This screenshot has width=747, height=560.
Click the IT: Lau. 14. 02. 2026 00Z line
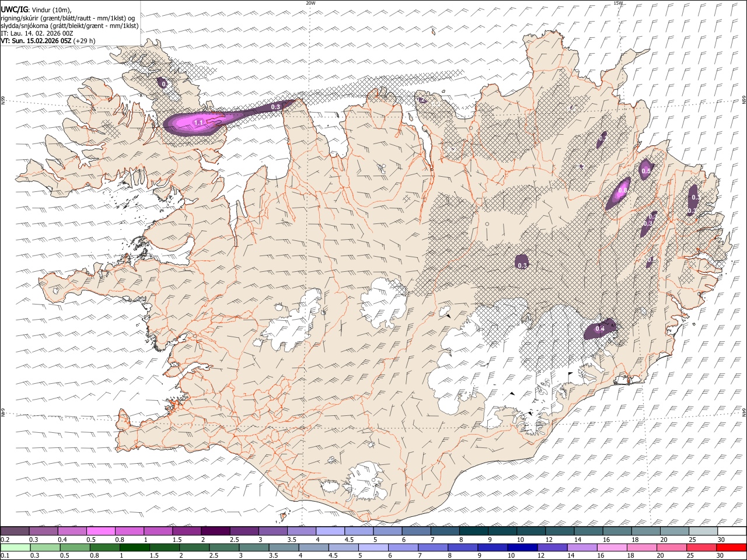click(x=37, y=33)
